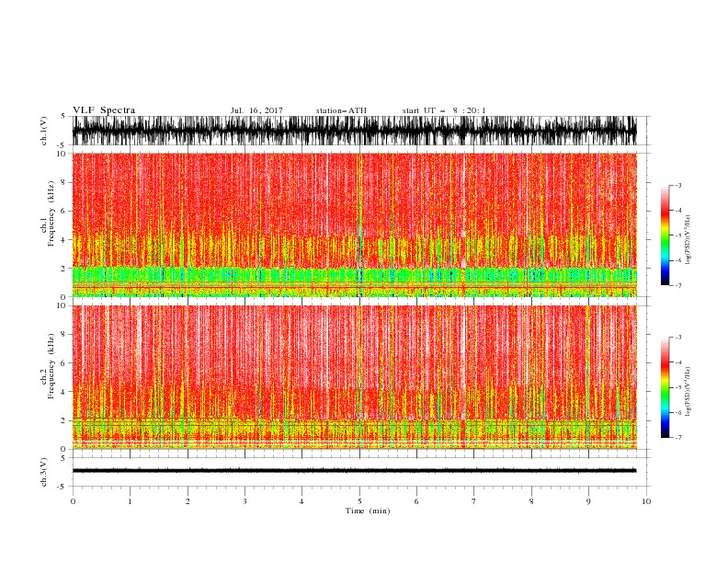Select the "start UT = 8 :20: 1" text
Viewport: 728px width, 563px height.
(x=444, y=110)
